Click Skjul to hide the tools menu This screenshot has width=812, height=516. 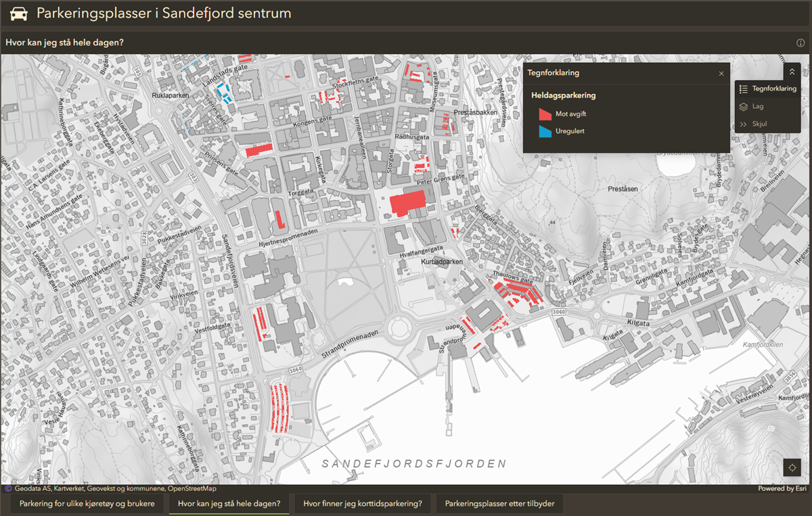[x=759, y=124]
